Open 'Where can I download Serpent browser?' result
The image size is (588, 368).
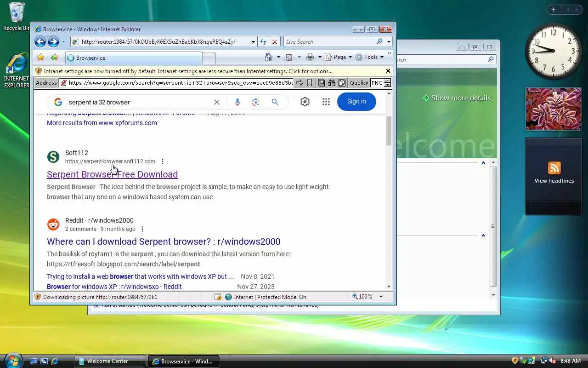[164, 241]
